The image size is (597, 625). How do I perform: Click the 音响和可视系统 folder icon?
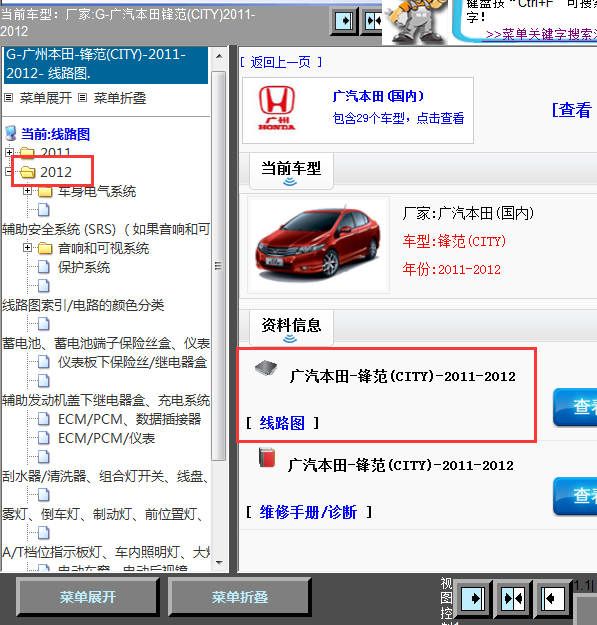45,249
